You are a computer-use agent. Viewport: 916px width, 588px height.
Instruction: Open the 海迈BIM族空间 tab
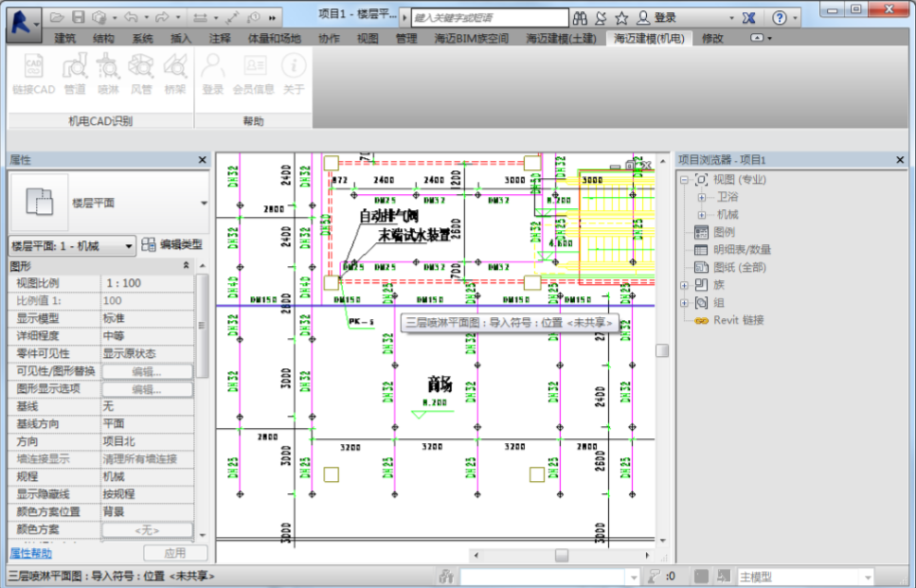(472, 39)
